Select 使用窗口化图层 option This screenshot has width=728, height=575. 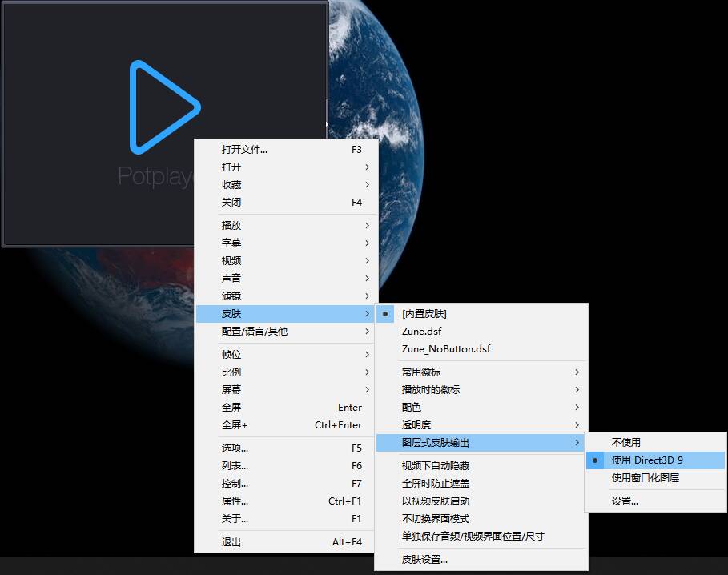point(646,478)
